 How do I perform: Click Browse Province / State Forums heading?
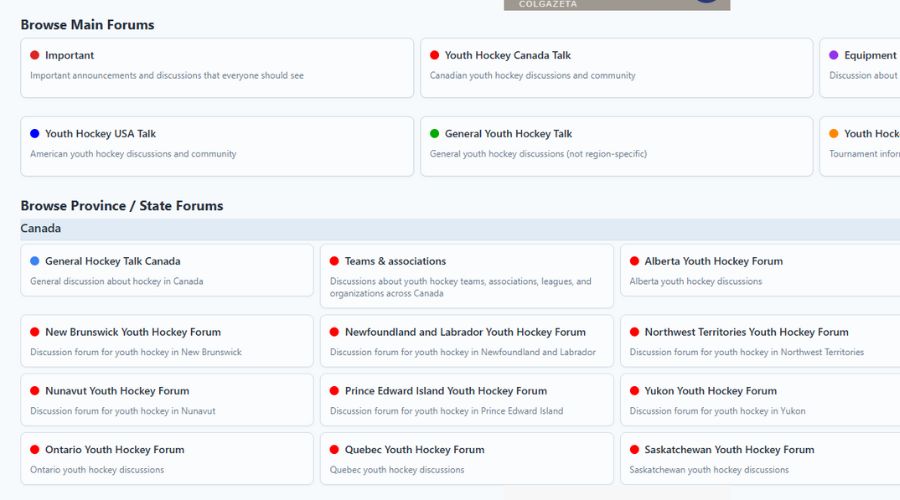pos(122,206)
